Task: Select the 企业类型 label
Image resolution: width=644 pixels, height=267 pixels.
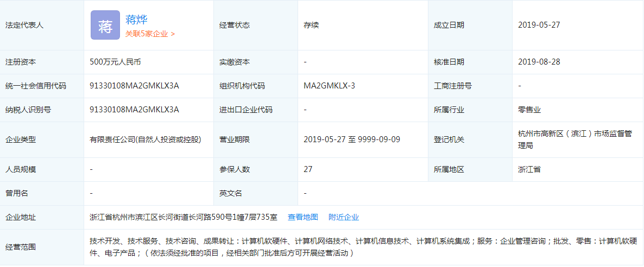Action: [x=21, y=139]
